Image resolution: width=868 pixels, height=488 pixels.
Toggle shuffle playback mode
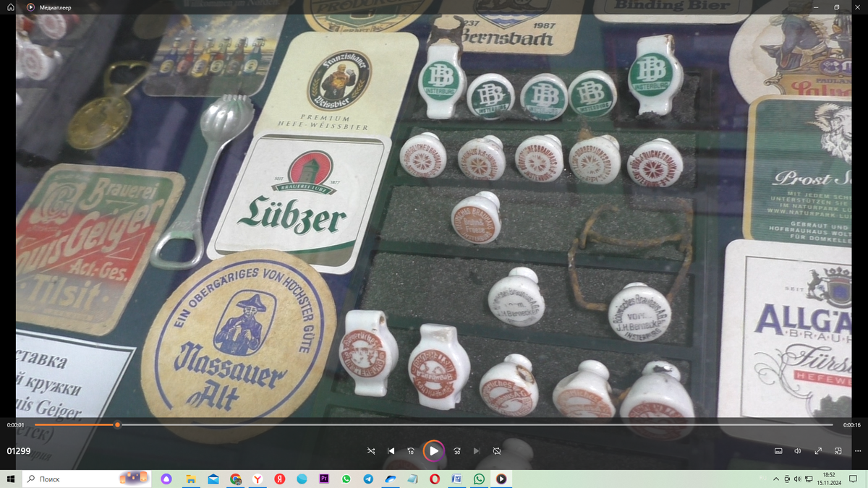point(371,450)
